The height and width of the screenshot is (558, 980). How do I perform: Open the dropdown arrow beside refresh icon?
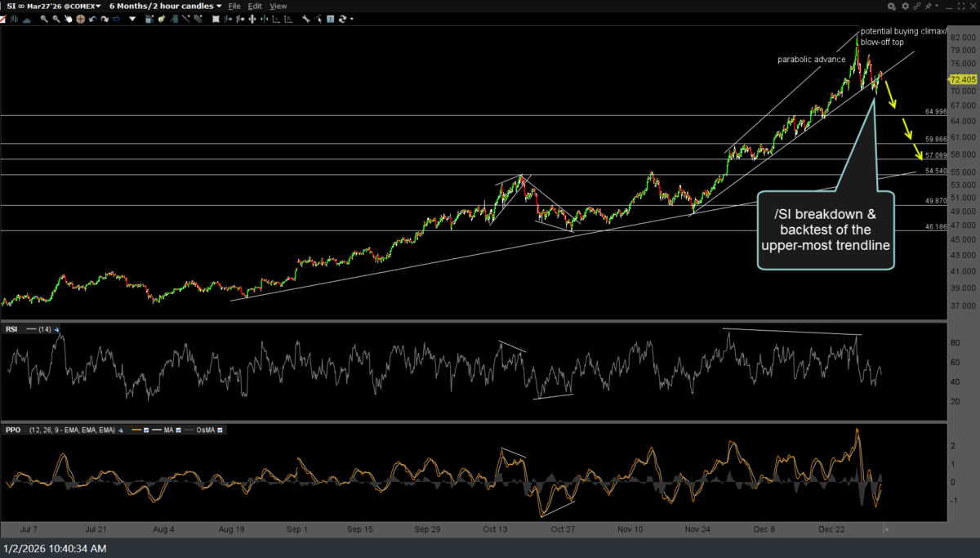(352, 19)
